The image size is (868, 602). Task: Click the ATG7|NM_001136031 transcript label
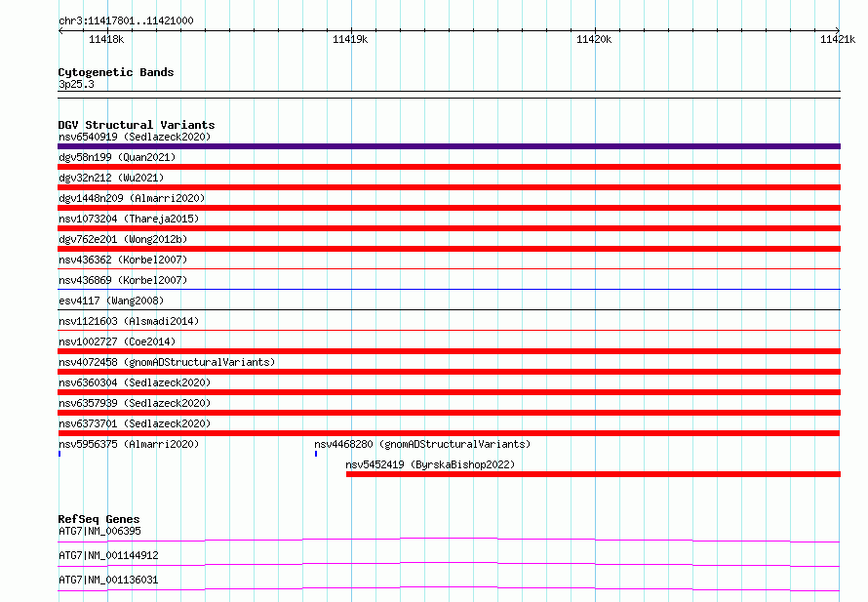[x=108, y=580]
